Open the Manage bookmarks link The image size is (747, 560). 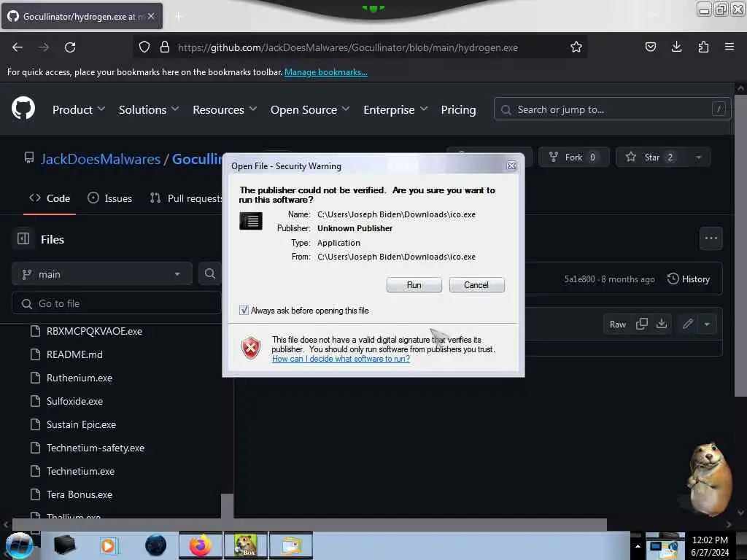point(326,72)
